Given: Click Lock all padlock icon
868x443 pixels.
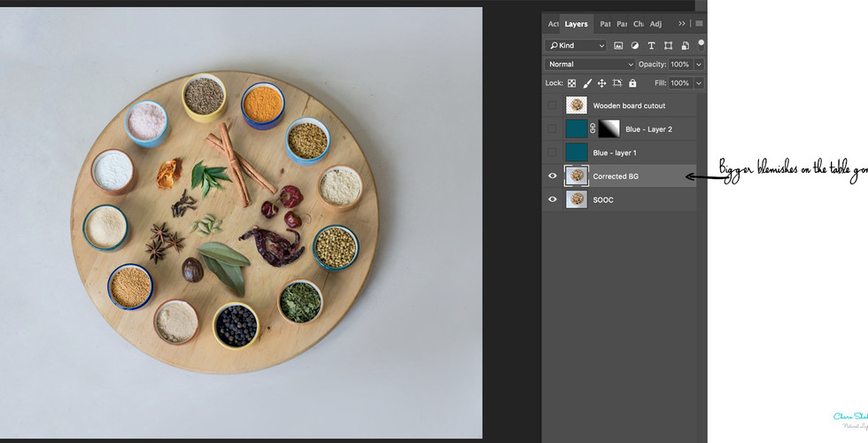Looking at the screenshot, I should click(632, 83).
